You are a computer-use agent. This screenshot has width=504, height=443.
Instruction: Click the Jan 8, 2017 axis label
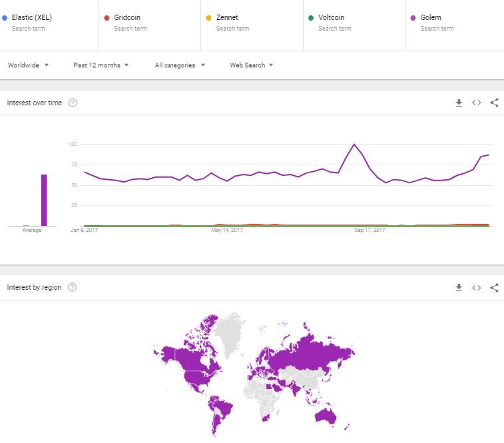coord(84,230)
